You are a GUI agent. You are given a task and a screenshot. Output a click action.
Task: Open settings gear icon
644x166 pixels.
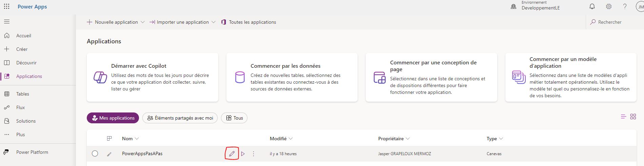[609, 6]
